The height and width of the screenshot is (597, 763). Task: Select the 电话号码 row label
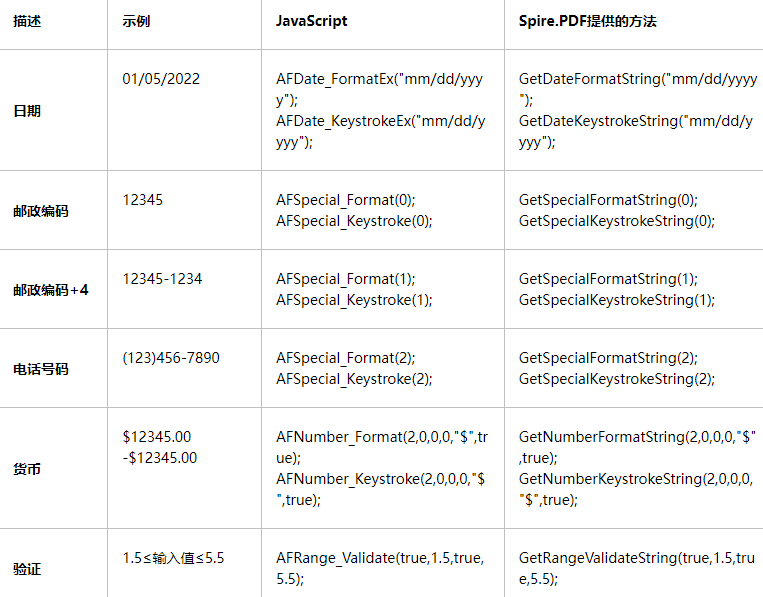point(41,369)
